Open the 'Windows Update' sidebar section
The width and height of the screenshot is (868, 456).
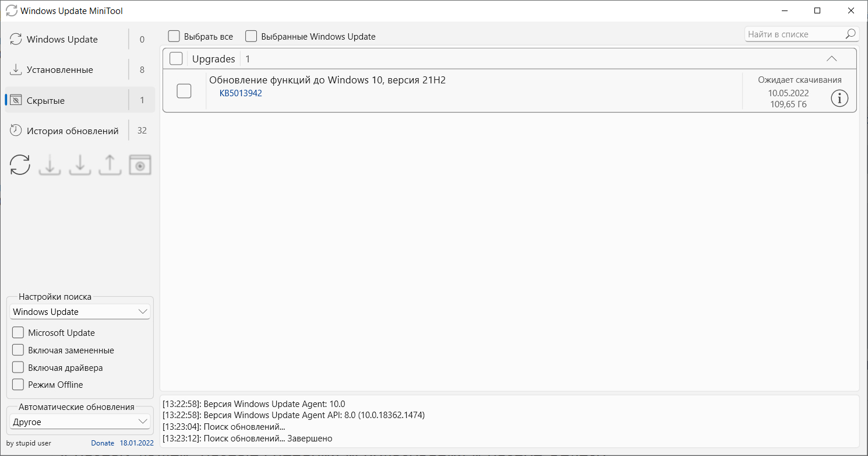click(x=80, y=40)
